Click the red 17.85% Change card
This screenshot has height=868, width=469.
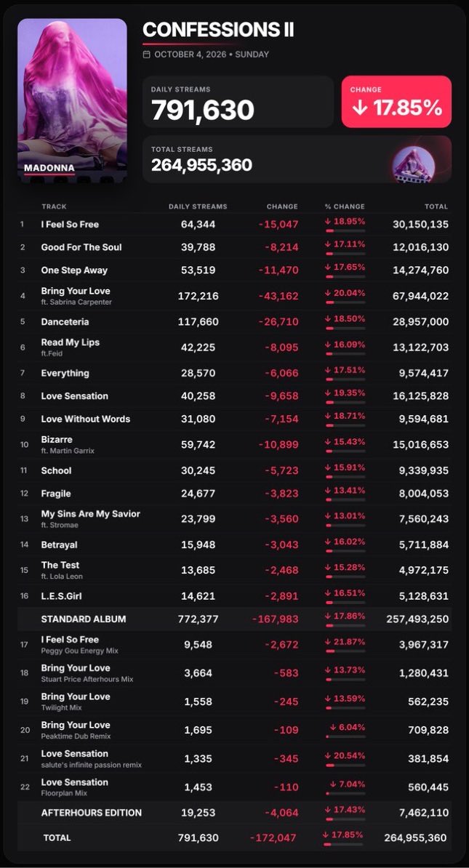pyautogui.click(x=396, y=102)
